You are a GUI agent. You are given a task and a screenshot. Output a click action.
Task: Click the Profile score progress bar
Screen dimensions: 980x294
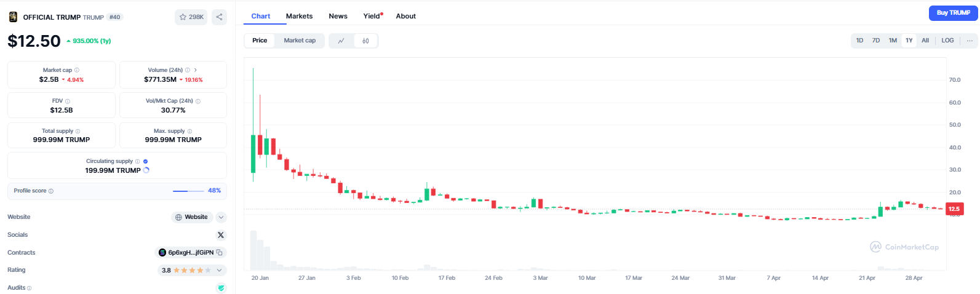click(188, 191)
